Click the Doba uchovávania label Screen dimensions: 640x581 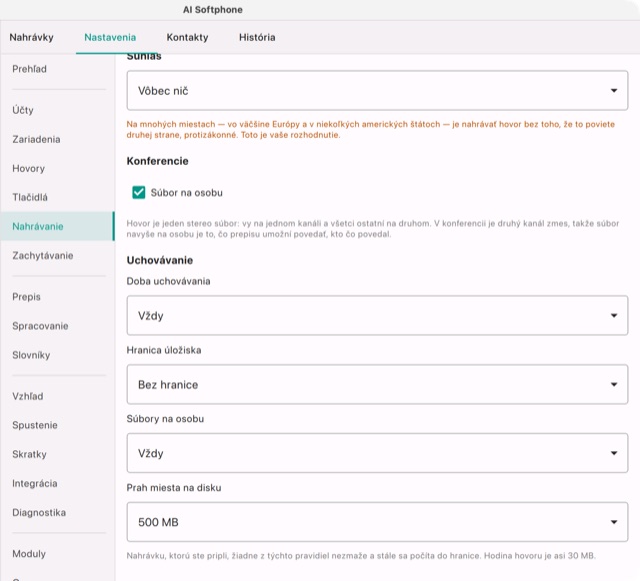click(x=169, y=281)
